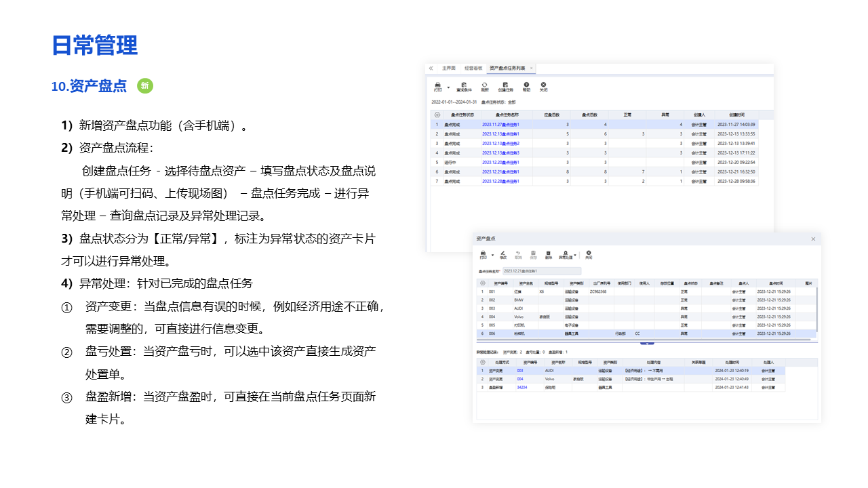Viewport: 868px width, 488px height.
Task: Close the 资产盘点任务列表 tab
Action: tap(532, 68)
